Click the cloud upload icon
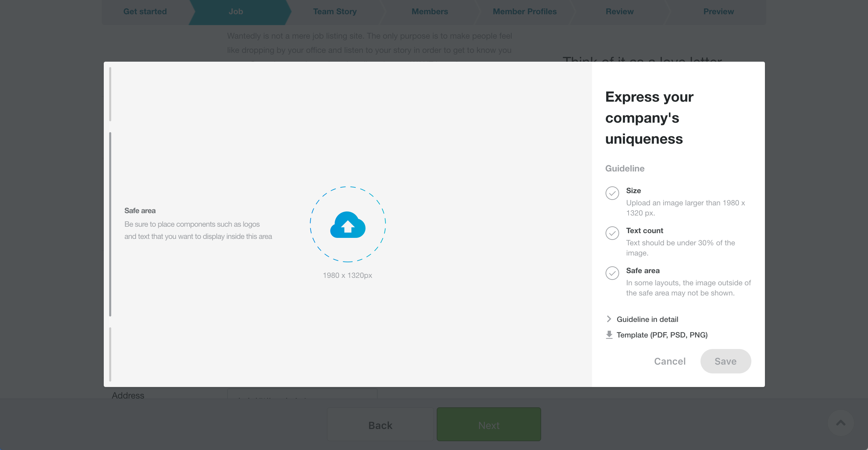Screen dimensions: 868x450 point(347,224)
